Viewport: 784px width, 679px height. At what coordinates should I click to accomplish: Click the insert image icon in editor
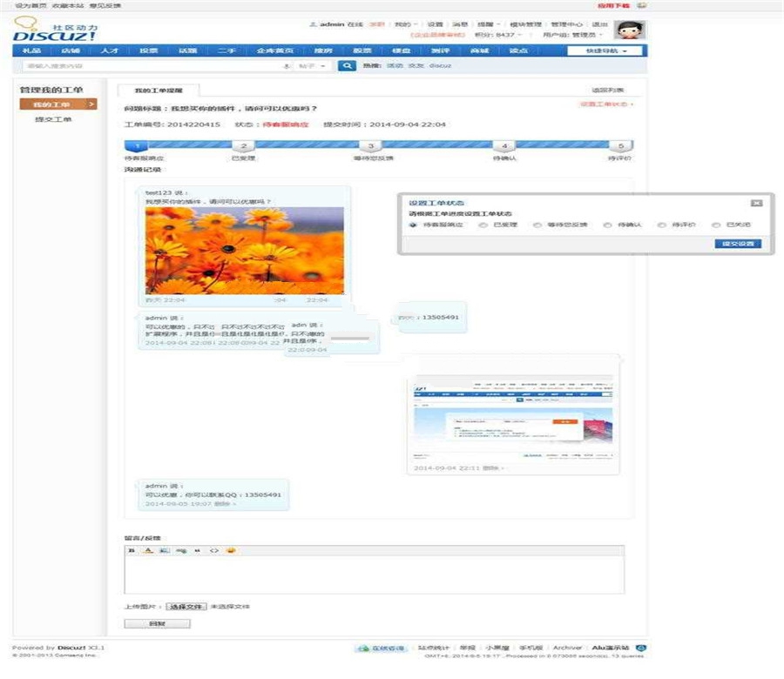pos(165,550)
